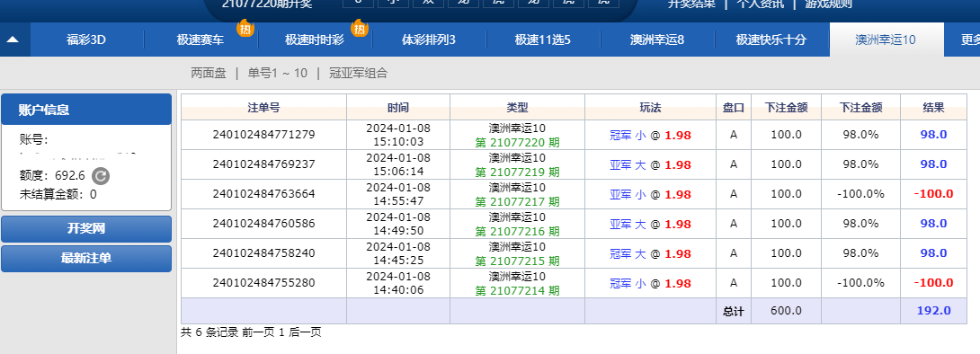This screenshot has height=354, width=980.
Task: Click the 注单号 column header
Action: click(263, 108)
